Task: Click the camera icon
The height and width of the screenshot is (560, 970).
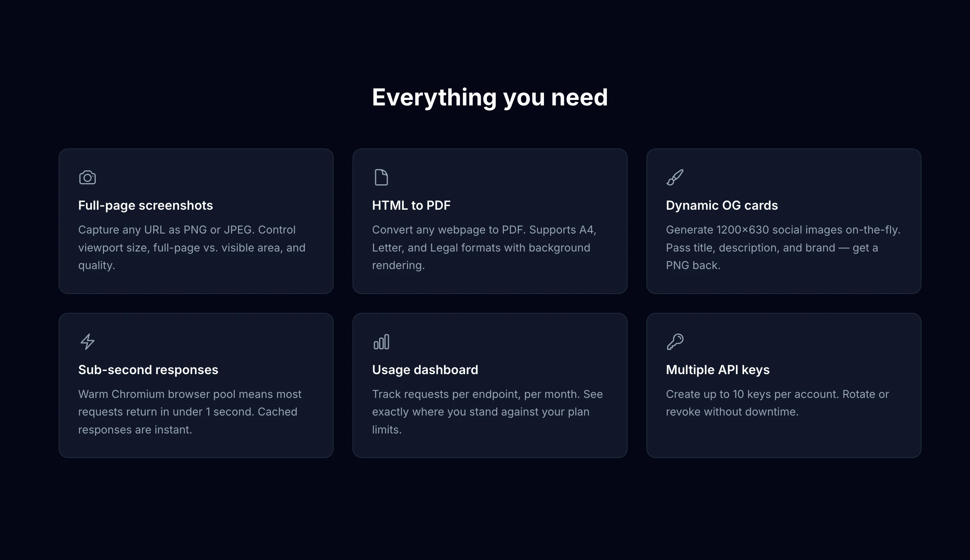Action: coord(88,178)
